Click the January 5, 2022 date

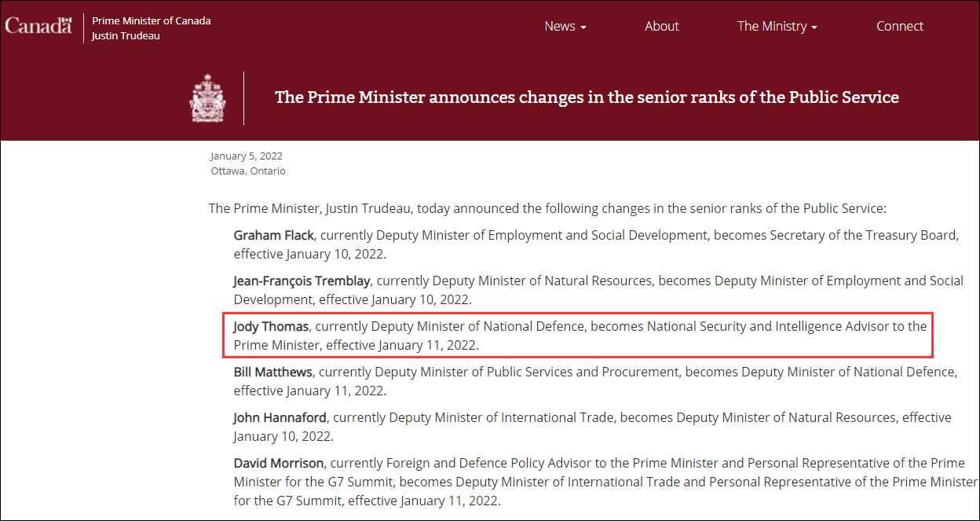(x=246, y=156)
